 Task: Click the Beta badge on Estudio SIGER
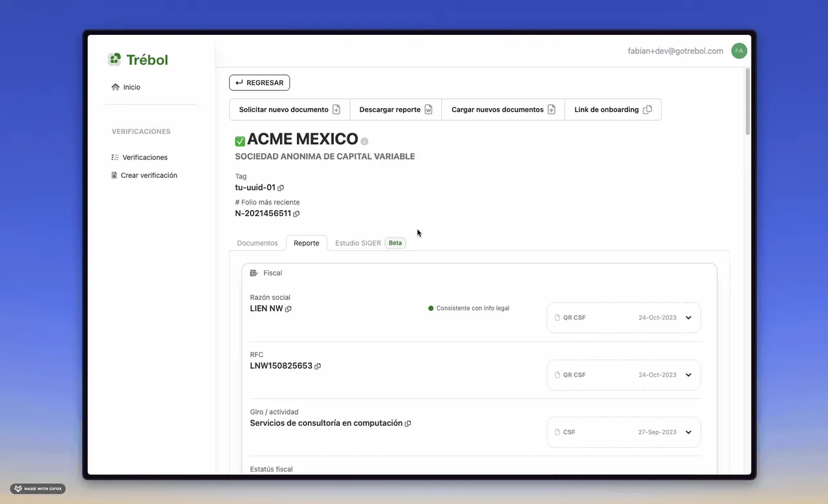(395, 243)
